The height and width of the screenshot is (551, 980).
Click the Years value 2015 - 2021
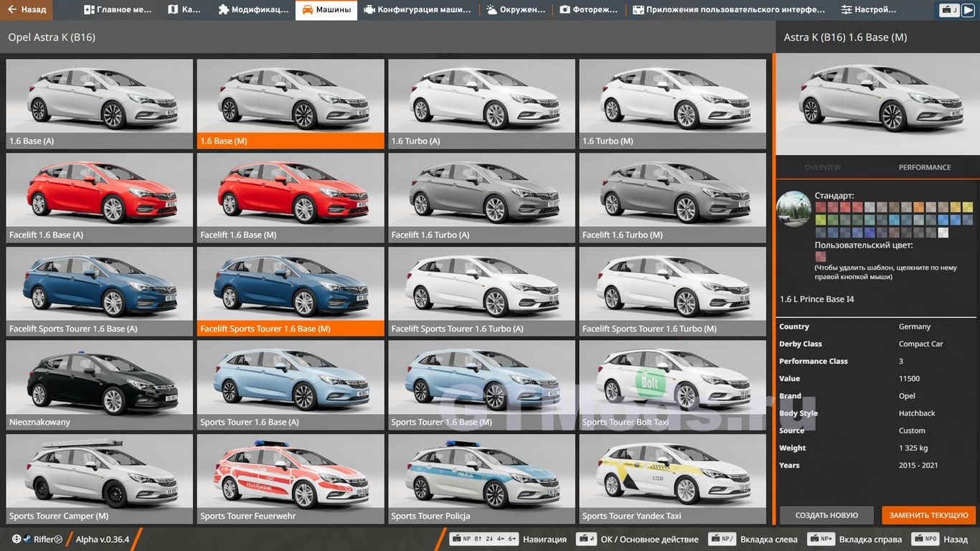920,465
